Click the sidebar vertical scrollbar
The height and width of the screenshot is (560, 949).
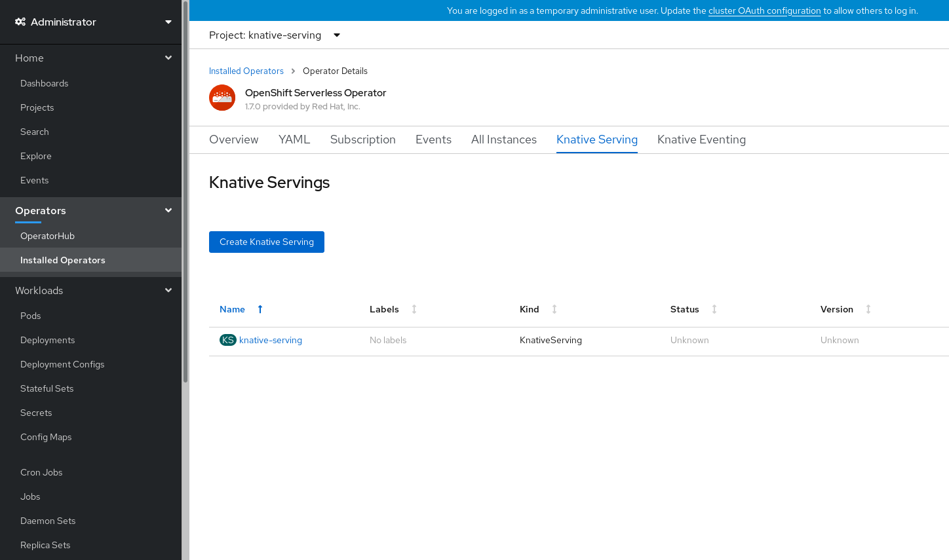(x=185, y=192)
